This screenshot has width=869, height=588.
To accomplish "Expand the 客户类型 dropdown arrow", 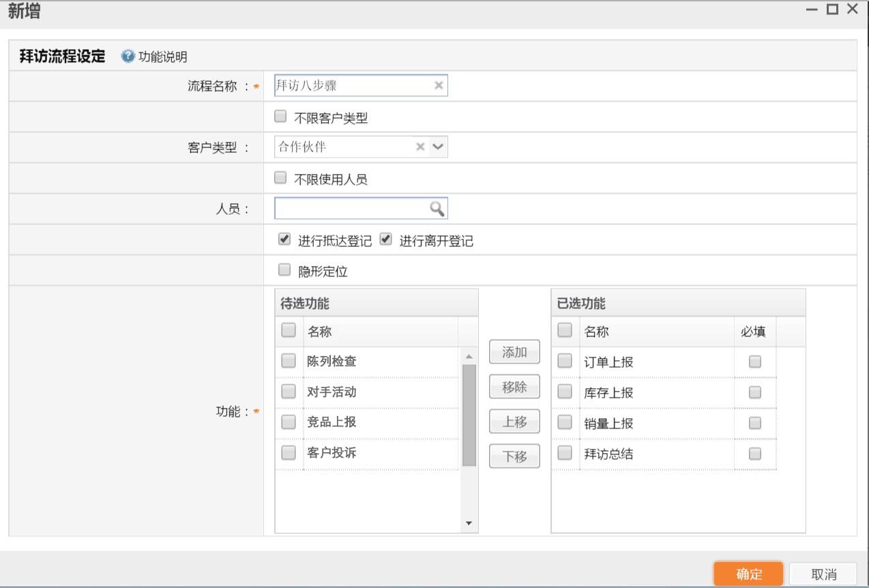I will pos(438,147).
